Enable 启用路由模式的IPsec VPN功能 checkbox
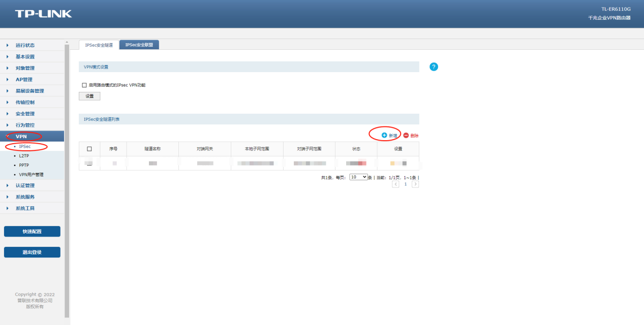644x325 pixels. [84, 85]
